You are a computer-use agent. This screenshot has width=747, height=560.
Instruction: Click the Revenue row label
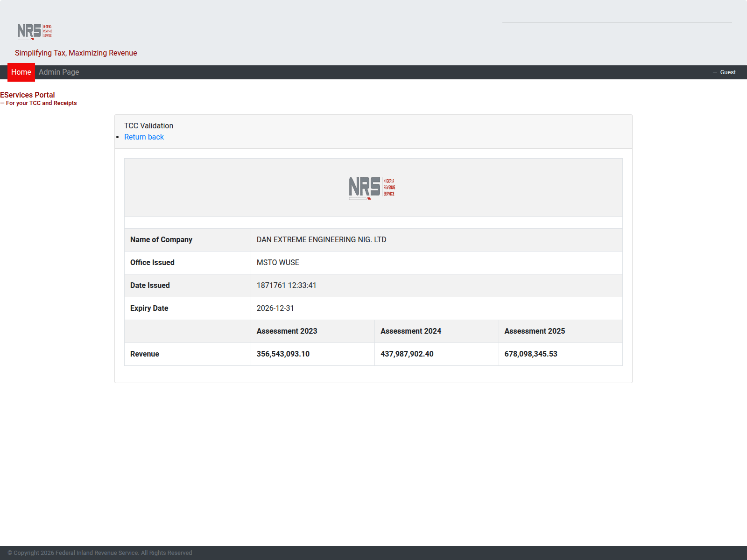pos(144,354)
